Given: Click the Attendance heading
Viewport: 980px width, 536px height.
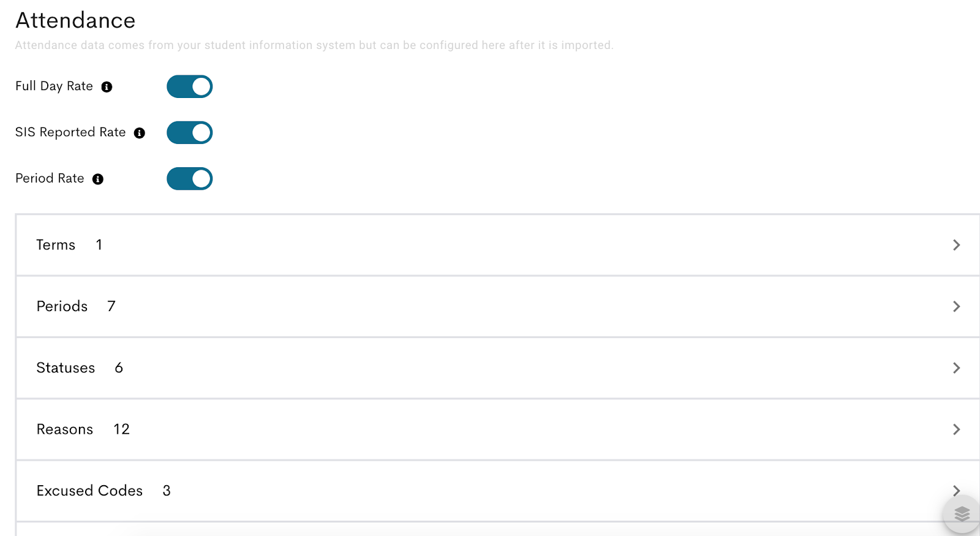Looking at the screenshot, I should coord(75,20).
